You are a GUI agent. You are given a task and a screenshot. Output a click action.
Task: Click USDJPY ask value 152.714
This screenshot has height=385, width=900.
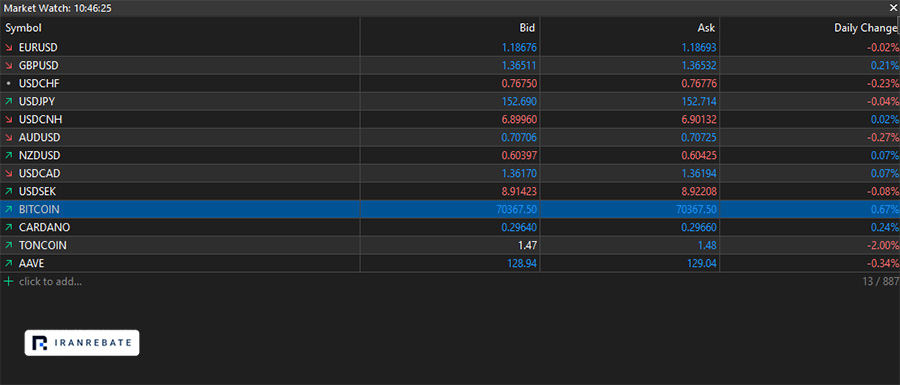(699, 102)
